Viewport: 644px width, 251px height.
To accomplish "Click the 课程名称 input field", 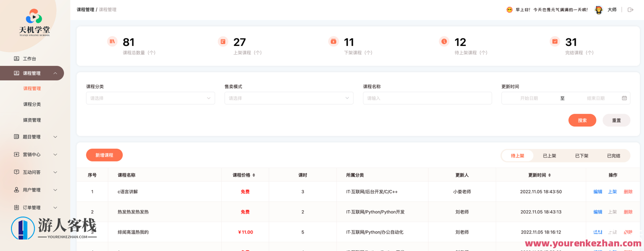I will (x=427, y=98).
